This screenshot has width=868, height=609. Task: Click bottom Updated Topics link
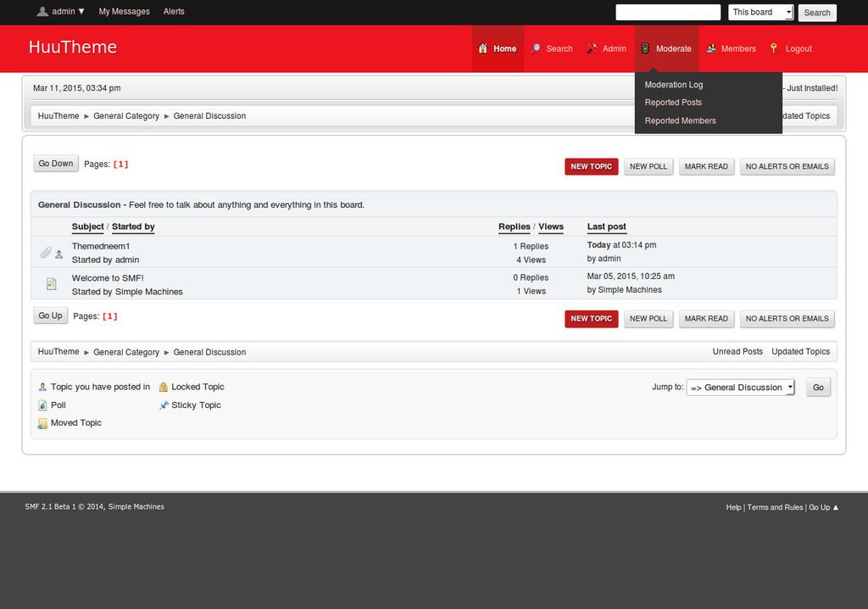click(x=800, y=351)
